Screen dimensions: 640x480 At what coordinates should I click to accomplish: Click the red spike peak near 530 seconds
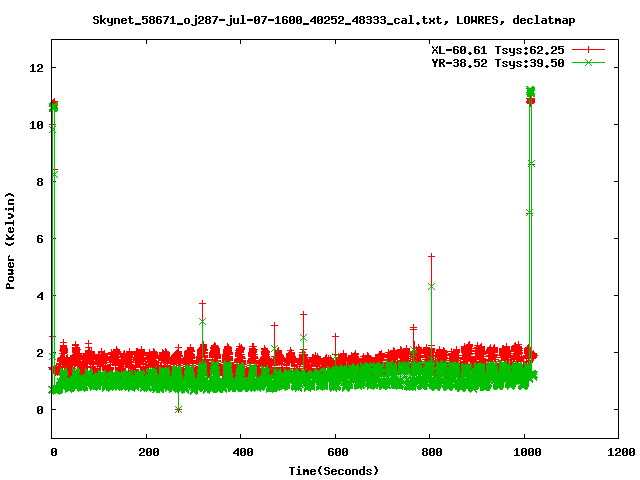303,314
